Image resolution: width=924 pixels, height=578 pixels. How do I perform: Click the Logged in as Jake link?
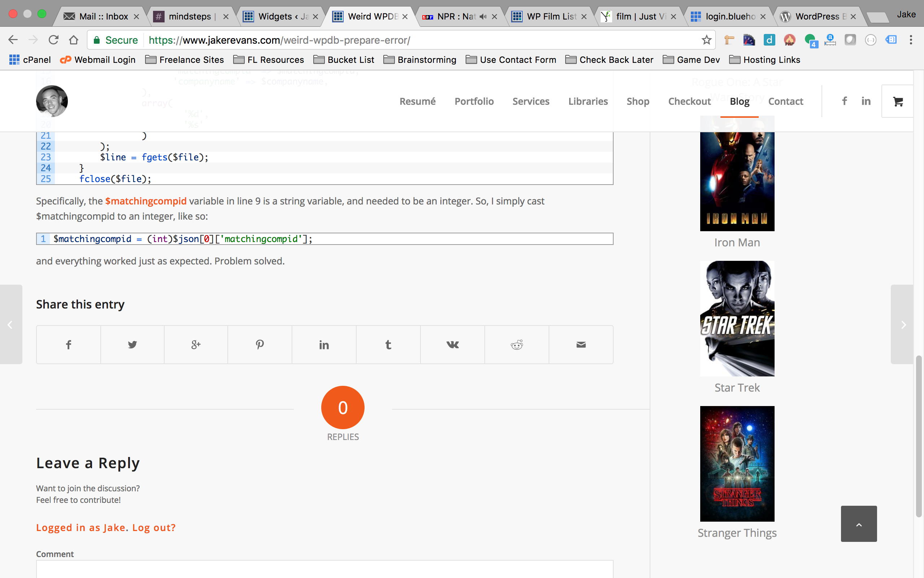tap(80, 527)
